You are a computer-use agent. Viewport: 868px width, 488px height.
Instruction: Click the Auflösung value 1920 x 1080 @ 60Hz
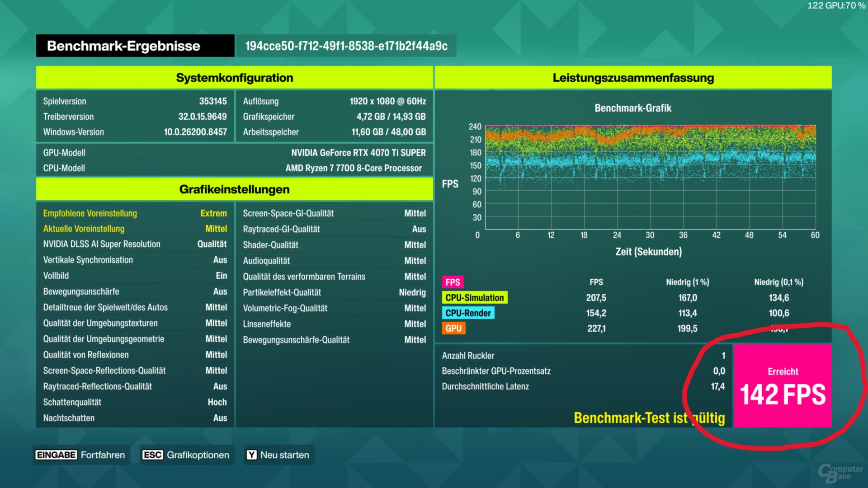(387, 101)
